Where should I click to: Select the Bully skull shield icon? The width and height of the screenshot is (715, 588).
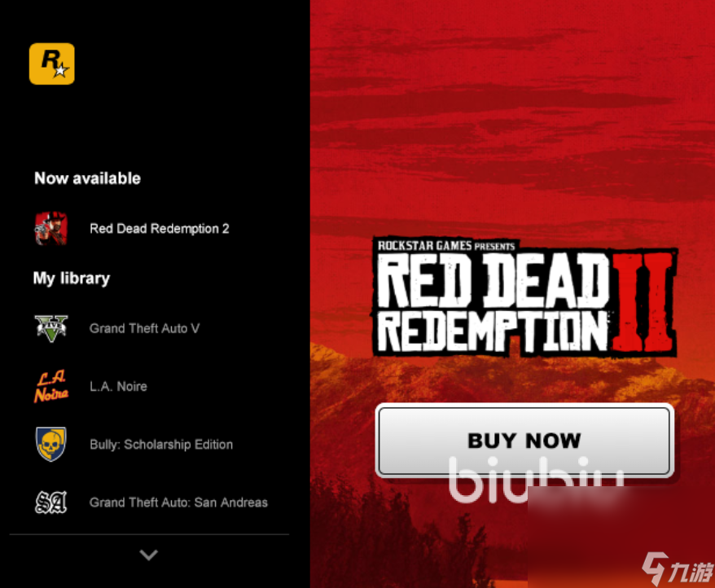pos(51,445)
